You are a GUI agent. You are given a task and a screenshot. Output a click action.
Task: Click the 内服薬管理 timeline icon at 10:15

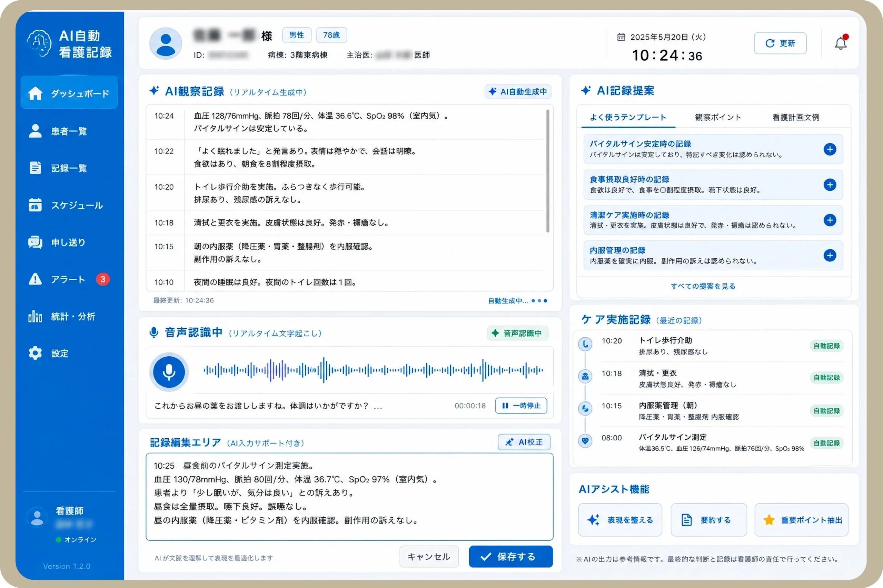[585, 408]
